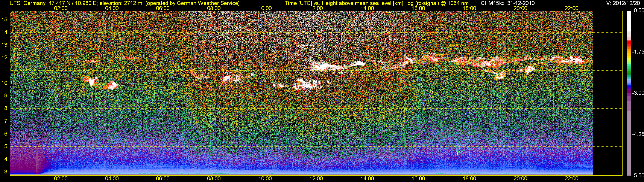This screenshot has width=644, height=182.
Task: Click the instrument date label "CHM15kx: 31-12-2010"
Action: coord(508,3)
